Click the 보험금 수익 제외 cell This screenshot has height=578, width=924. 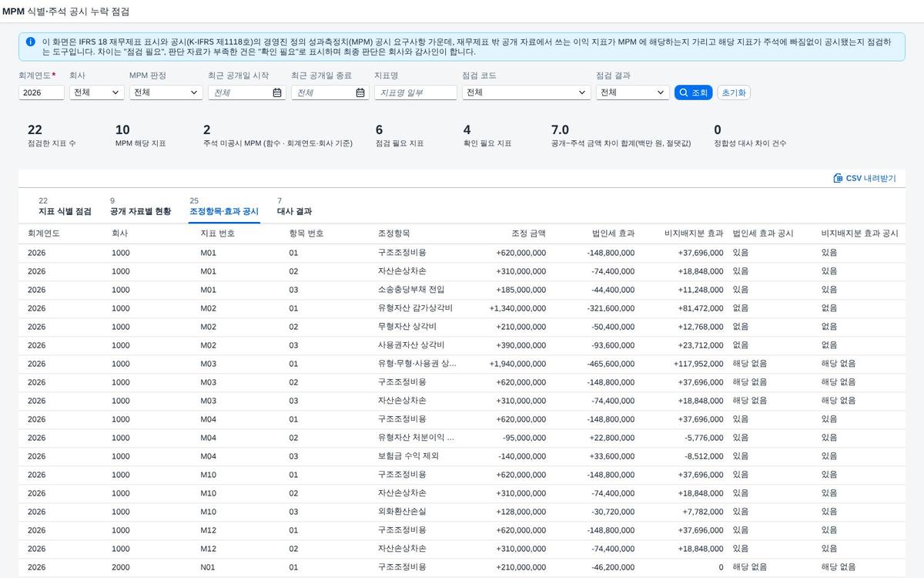click(408, 456)
